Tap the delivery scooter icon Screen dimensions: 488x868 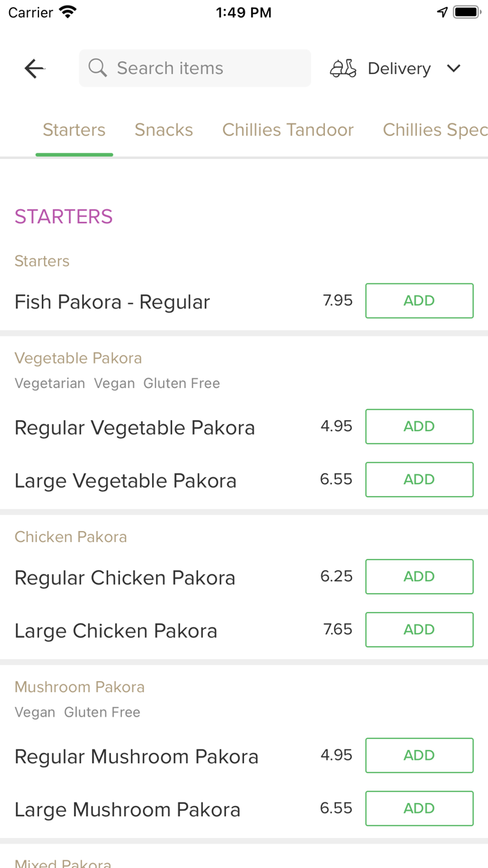pos(343,68)
